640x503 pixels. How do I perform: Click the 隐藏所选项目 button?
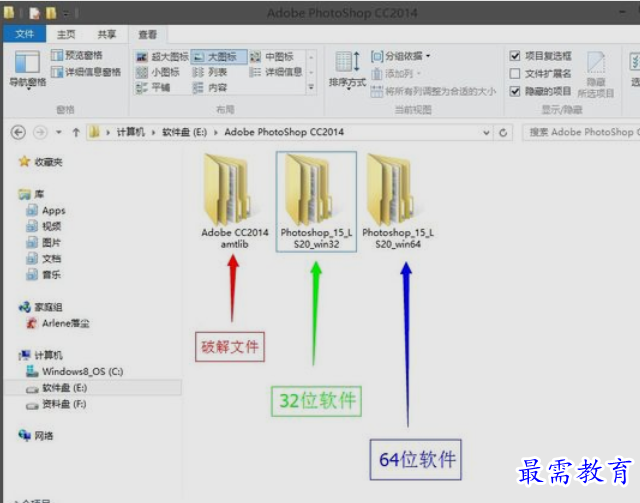pyautogui.click(x=596, y=74)
